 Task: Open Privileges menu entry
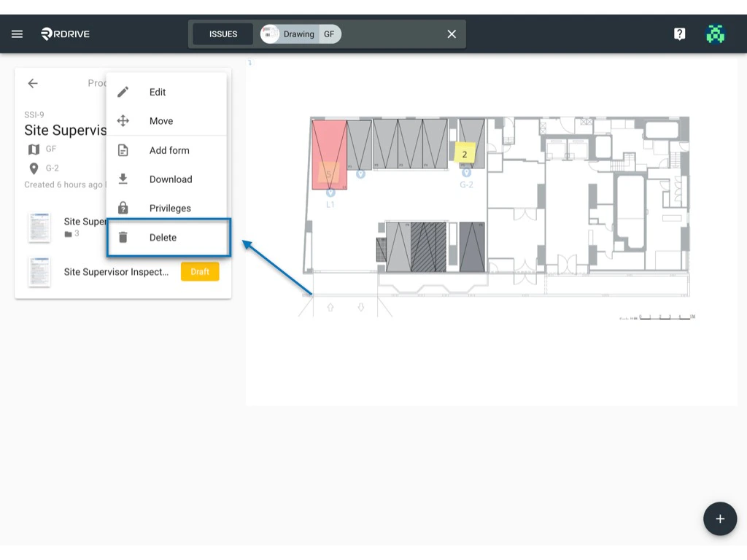tap(167, 209)
